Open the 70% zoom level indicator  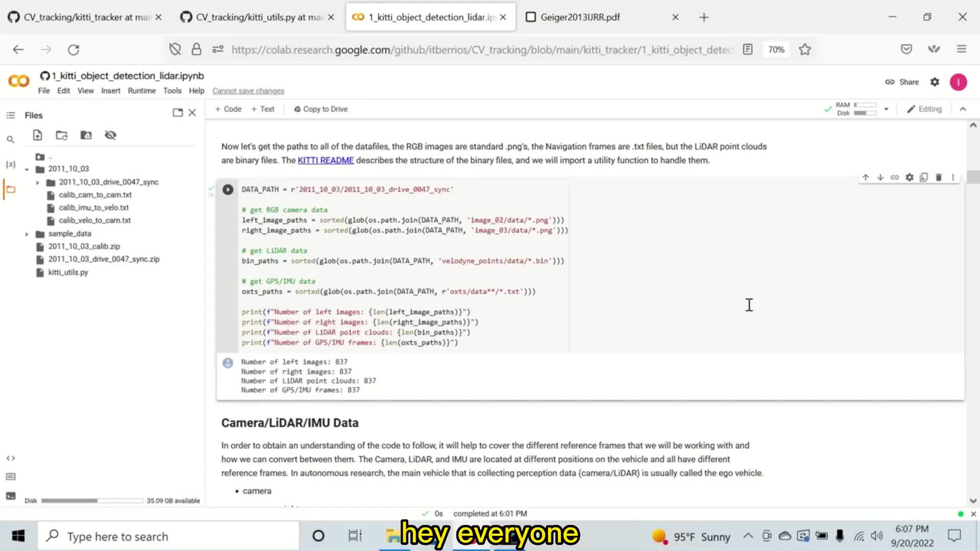(x=776, y=49)
